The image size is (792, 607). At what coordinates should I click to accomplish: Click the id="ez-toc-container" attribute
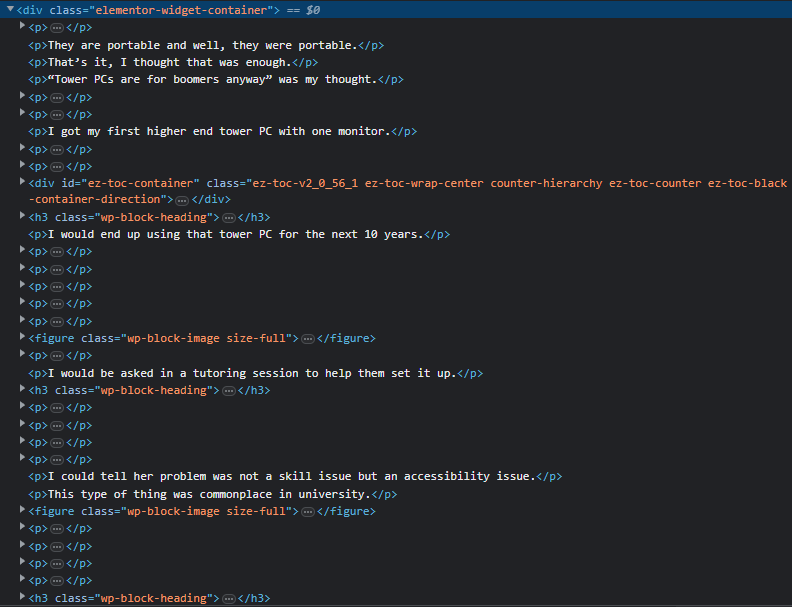(130, 183)
